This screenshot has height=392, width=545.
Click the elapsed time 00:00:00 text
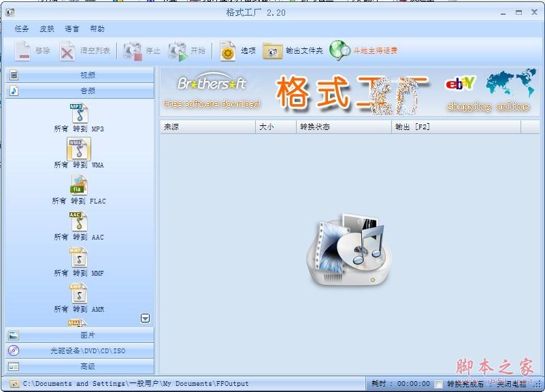coord(414,384)
